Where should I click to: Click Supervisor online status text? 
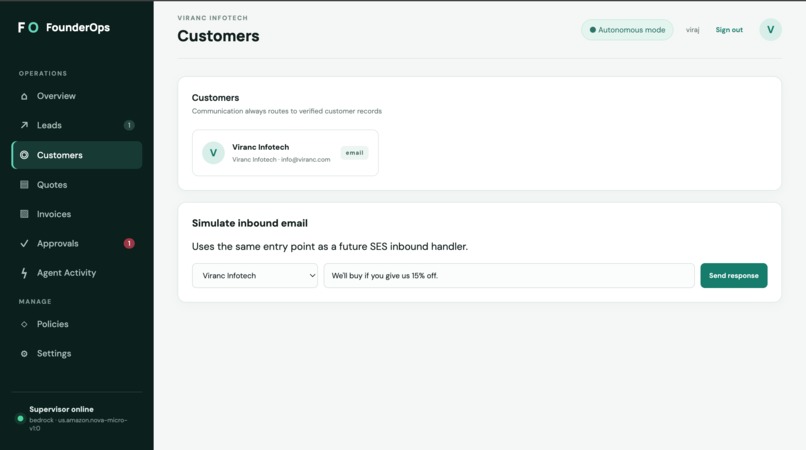pos(61,409)
